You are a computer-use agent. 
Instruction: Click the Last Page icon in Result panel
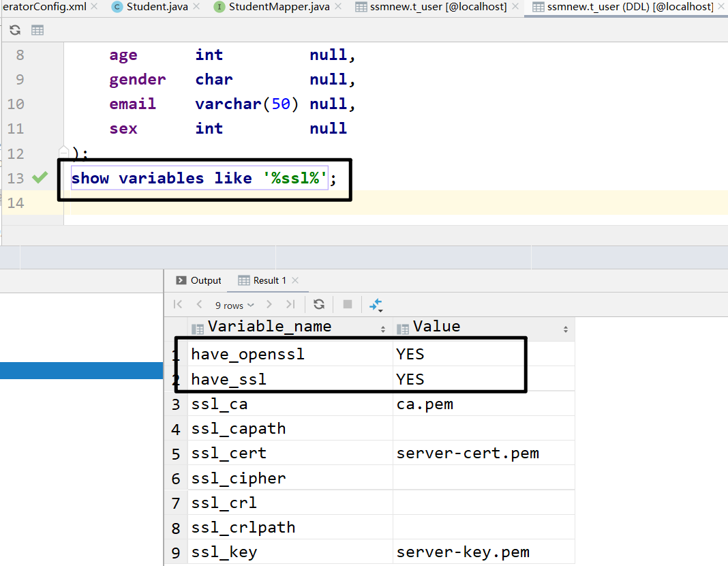pyautogui.click(x=291, y=305)
